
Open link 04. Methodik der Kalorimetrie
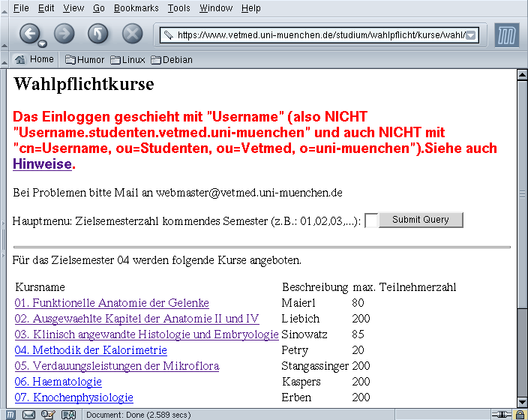(x=91, y=350)
